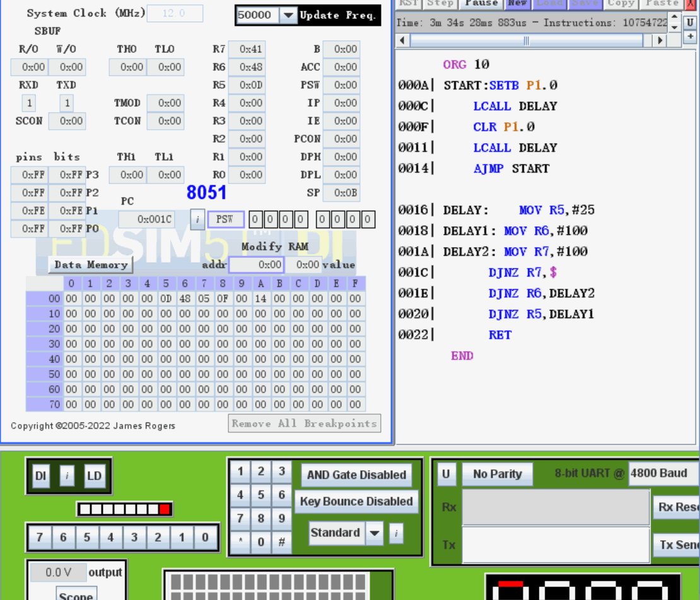Click memory cell value 48 in row 00
Viewport: 700px width, 600px height.
click(185, 299)
